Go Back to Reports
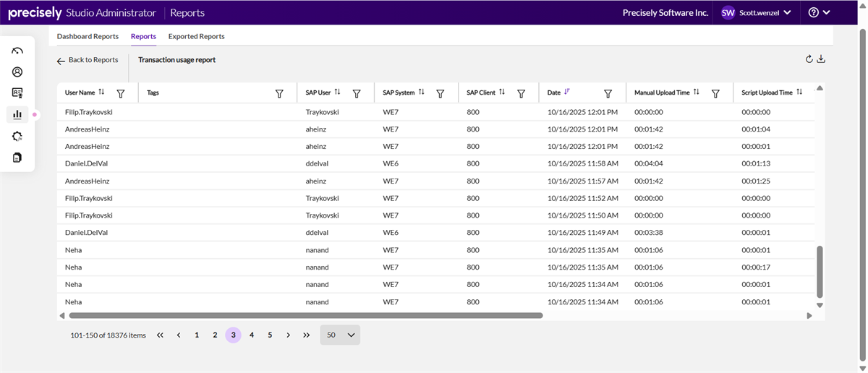The width and height of the screenshot is (868, 373). pyautogui.click(x=88, y=60)
